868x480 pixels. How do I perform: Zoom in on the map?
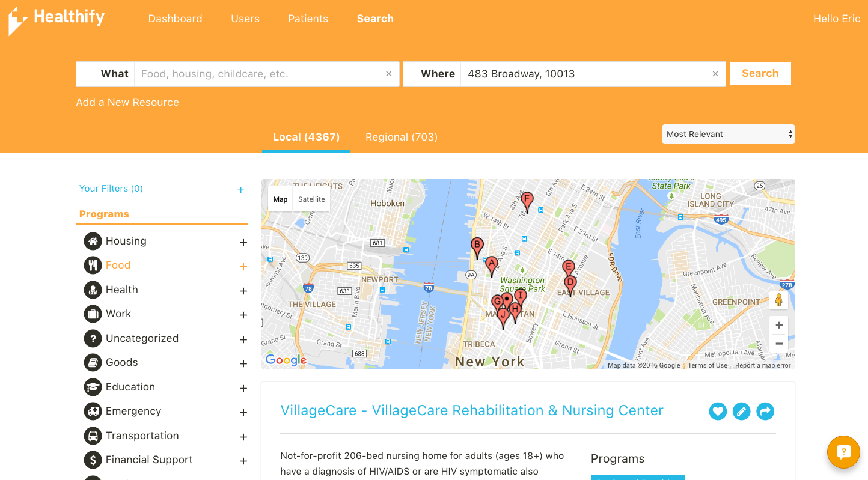pyautogui.click(x=778, y=326)
